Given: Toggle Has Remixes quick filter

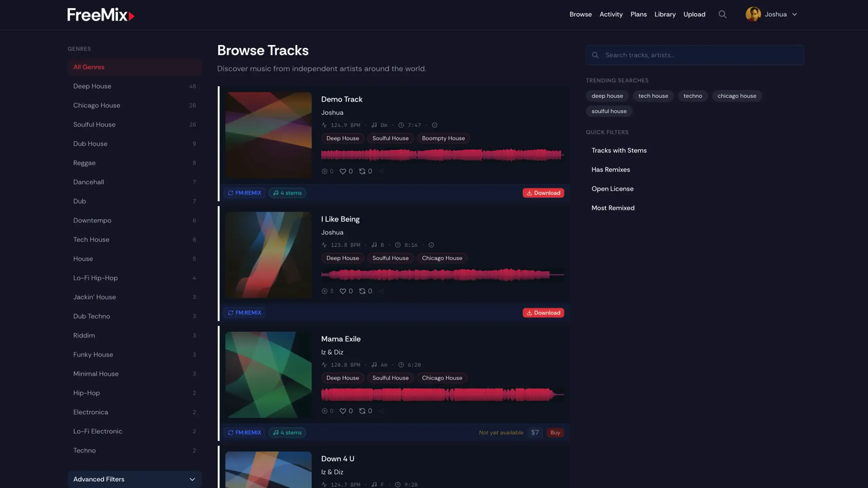Looking at the screenshot, I should tap(610, 169).
